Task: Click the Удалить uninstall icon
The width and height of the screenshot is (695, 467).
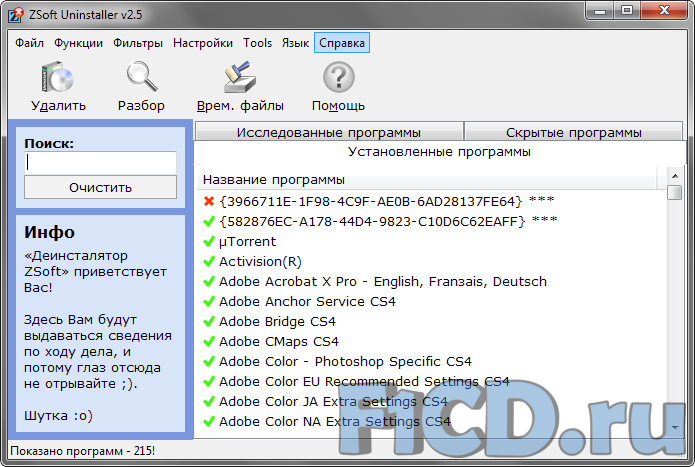Action: [58, 77]
